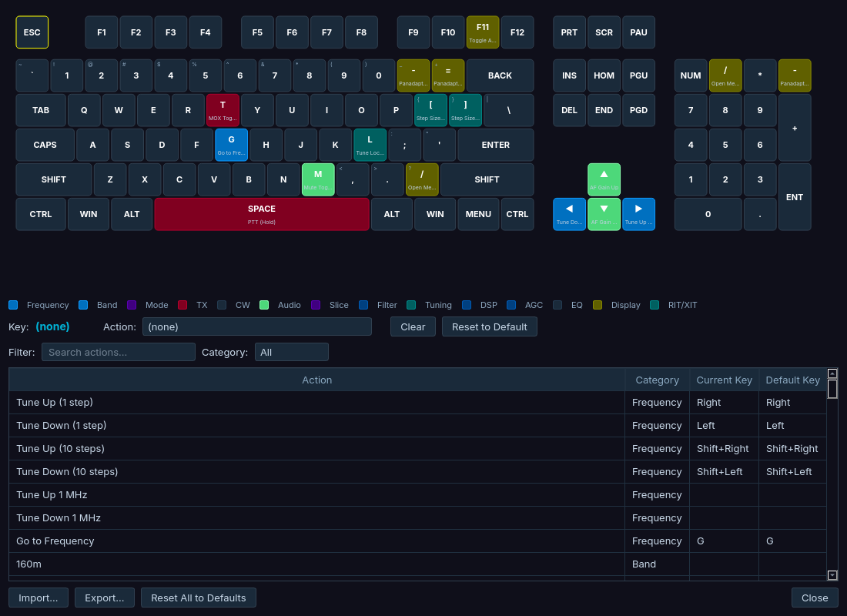Click the F1 key
The image size is (847, 616).
[x=102, y=32]
